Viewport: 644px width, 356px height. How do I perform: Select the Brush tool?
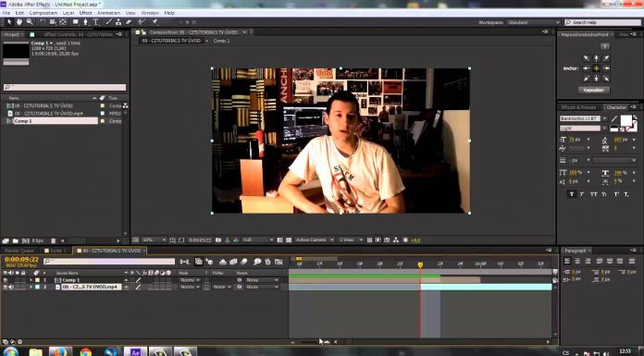pyautogui.click(x=109, y=22)
